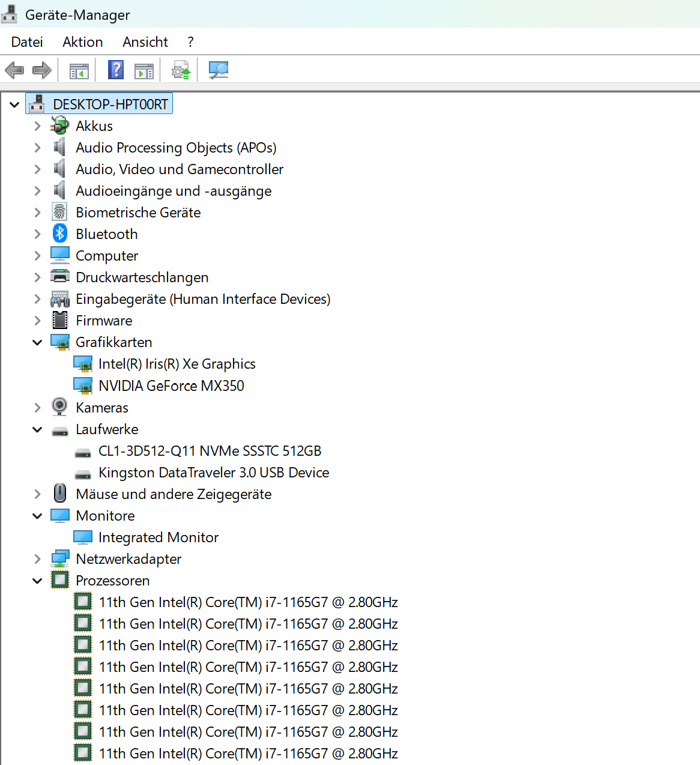
Task: Click the Laufwerke drive icon
Action: coord(59,431)
